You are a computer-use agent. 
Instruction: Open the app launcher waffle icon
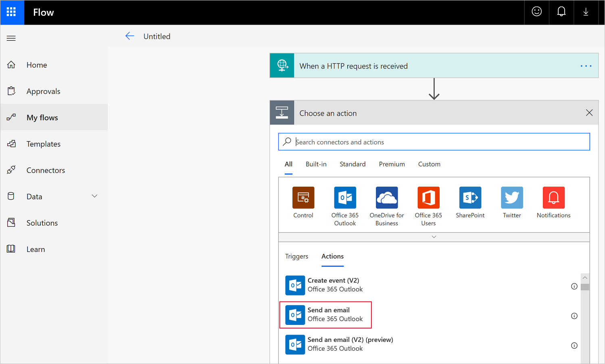pos(12,12)
